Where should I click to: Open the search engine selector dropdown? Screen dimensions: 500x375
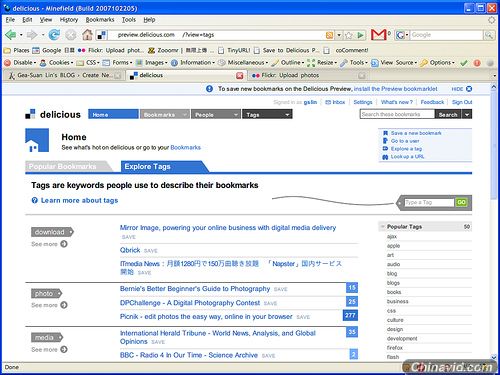[x=402, y=35]
